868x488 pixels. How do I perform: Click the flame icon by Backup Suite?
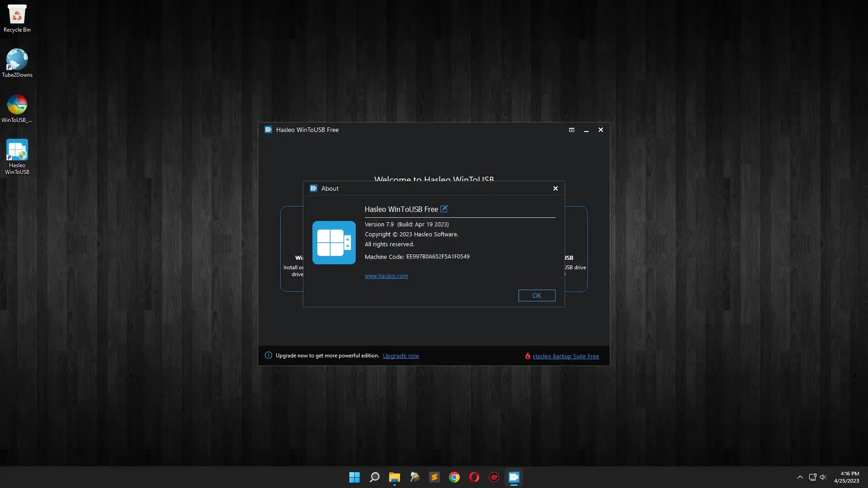[527, 356]
